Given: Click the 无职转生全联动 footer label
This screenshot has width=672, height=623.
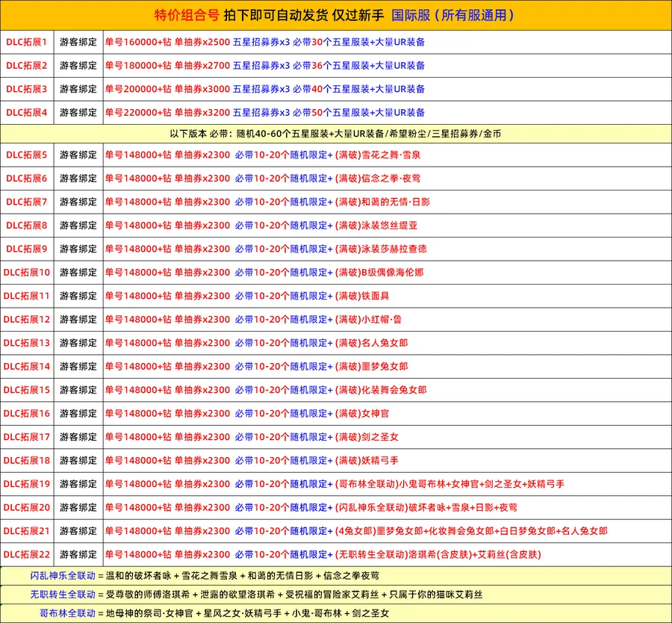Looking at the screenshot, I should pos(63,595).
